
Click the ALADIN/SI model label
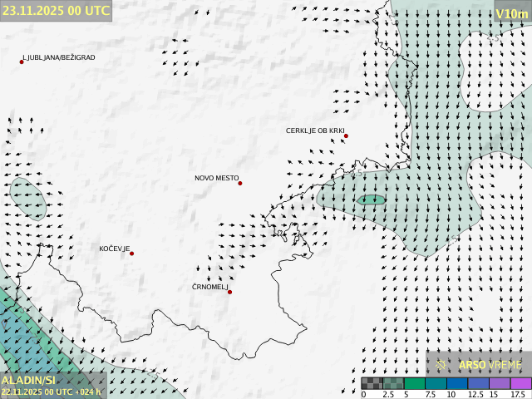pyautogui.click(x=28, y=380)
